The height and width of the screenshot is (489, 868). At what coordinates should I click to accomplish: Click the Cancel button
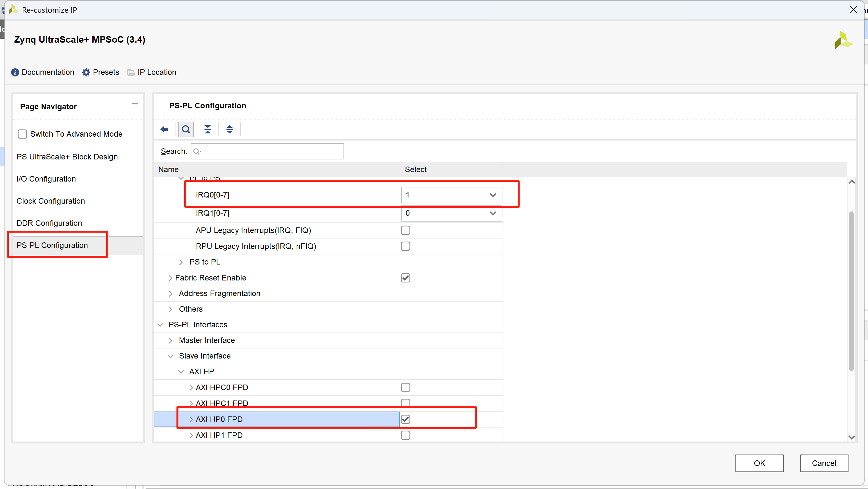pyautogui.click(x=824, y=463)
